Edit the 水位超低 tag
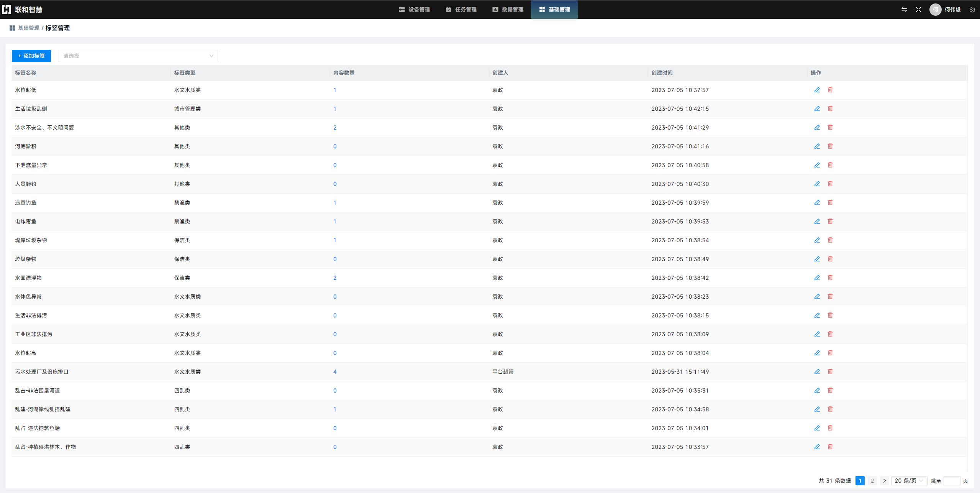Image resolution: width=980 pixels, height=493 pixels. tap(817, 90)
